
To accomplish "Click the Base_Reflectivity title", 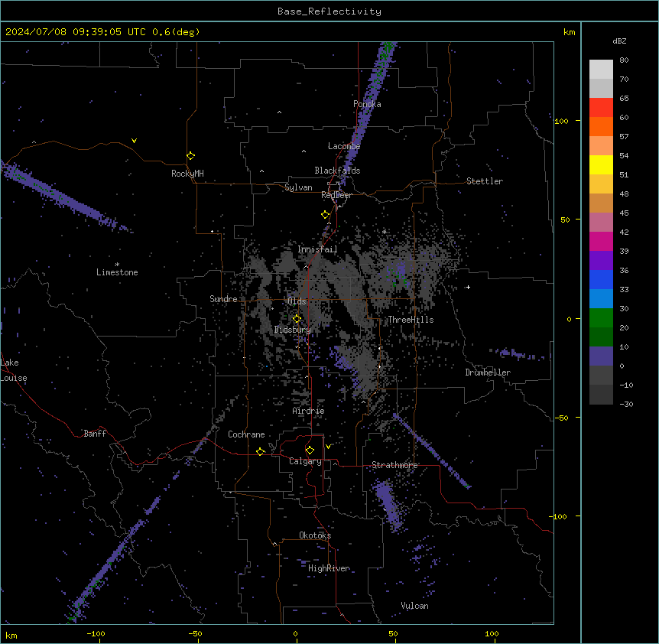I will click(329, 11).
